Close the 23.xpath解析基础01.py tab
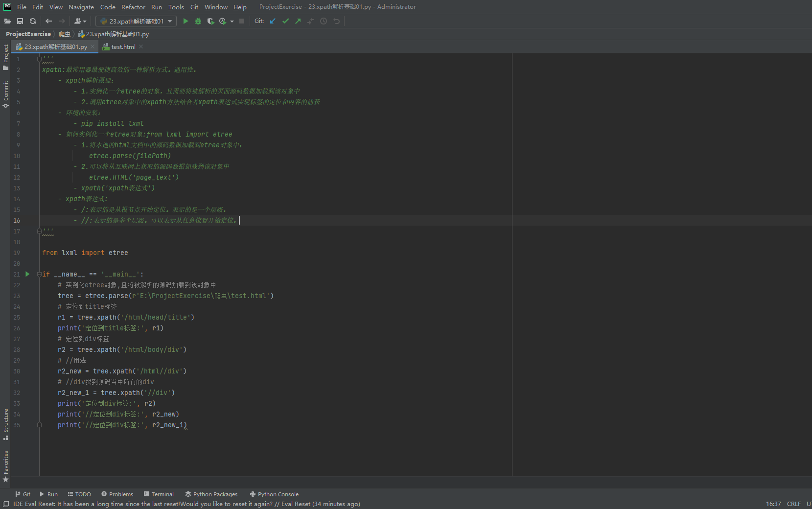 (x=93, y=47)
